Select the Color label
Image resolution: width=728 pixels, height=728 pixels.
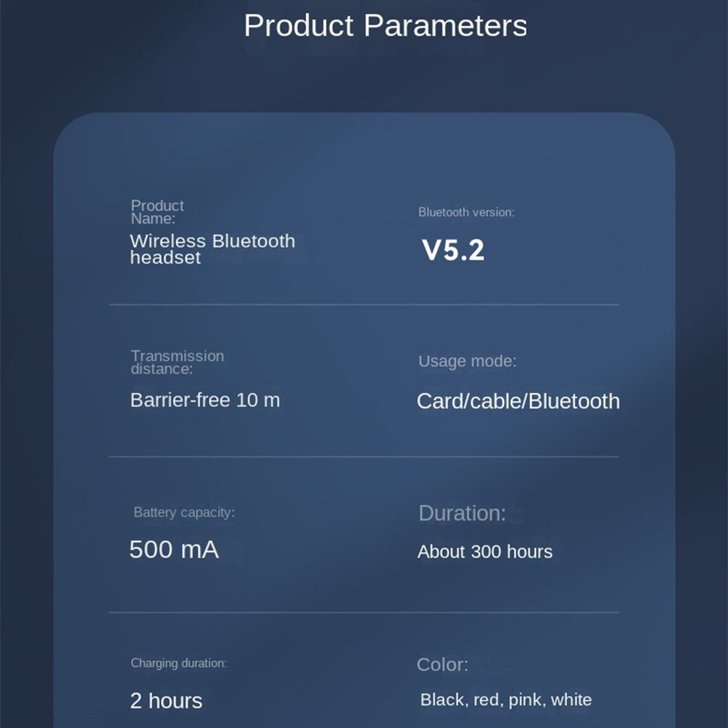click(442, 665)
